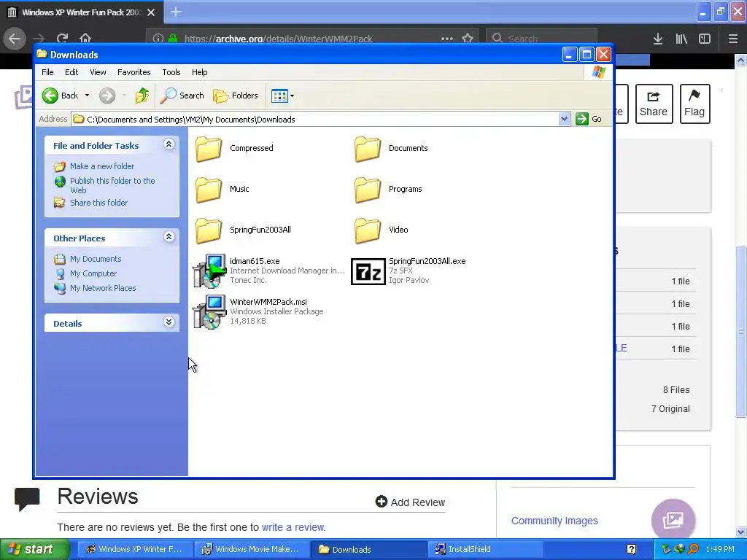Click the taskbar clock showing 1:49 PM

click(720, 550)
